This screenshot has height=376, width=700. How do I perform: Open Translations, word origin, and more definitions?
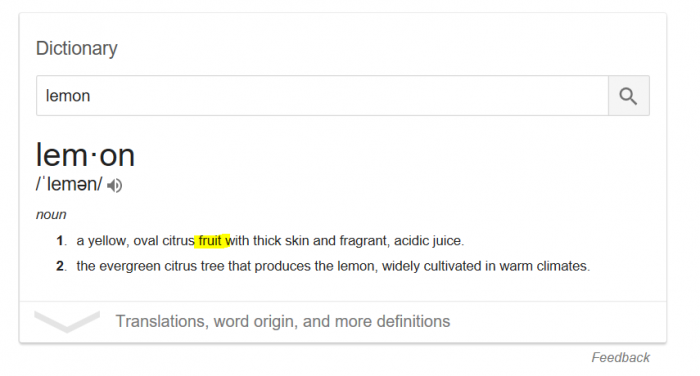pos(283,322)
